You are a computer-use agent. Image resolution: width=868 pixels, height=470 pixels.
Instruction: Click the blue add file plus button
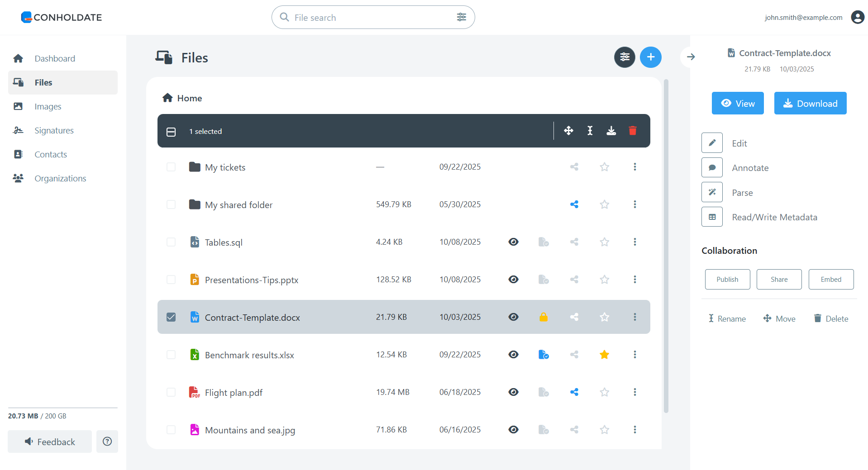coord(650,57)
